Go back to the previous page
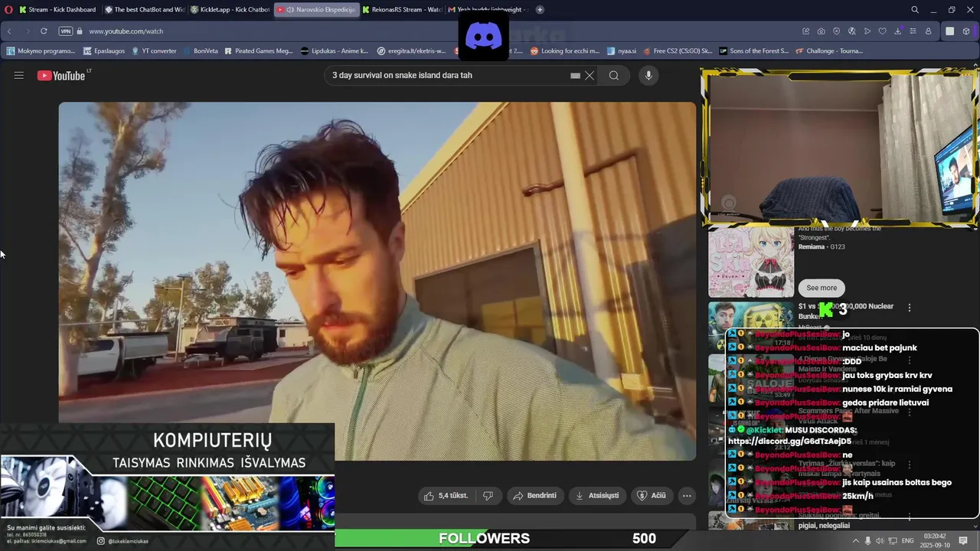Screen dimensions: 980x551 tap(9, 31)
